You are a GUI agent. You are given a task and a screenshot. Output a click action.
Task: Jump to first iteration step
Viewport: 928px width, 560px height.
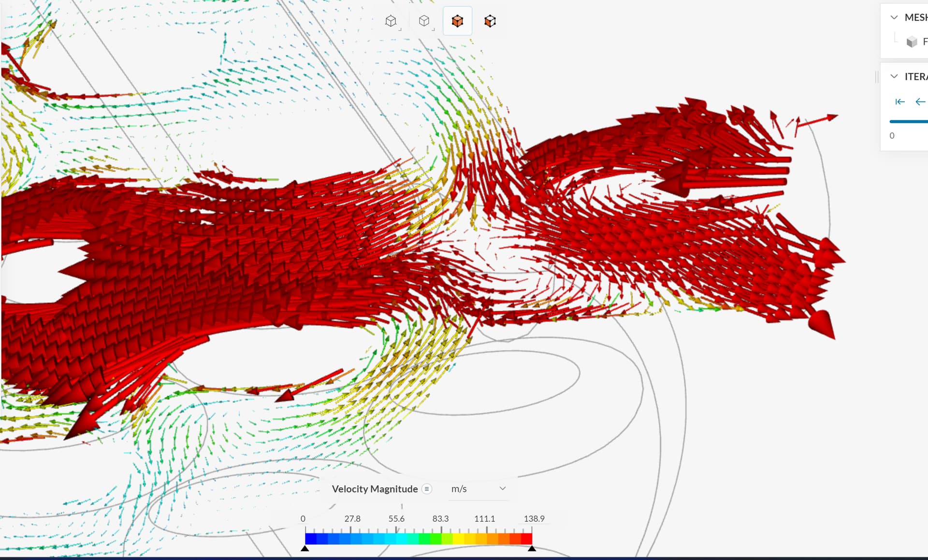899,101
